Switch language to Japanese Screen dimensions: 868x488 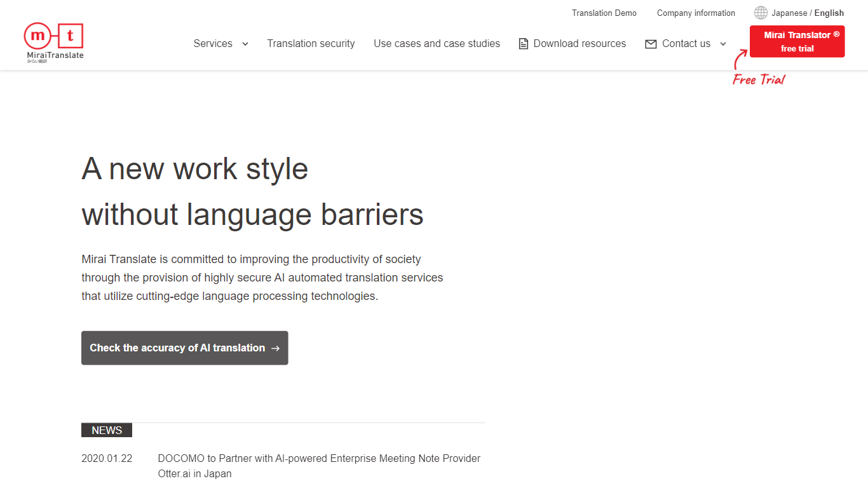point(789,13)
